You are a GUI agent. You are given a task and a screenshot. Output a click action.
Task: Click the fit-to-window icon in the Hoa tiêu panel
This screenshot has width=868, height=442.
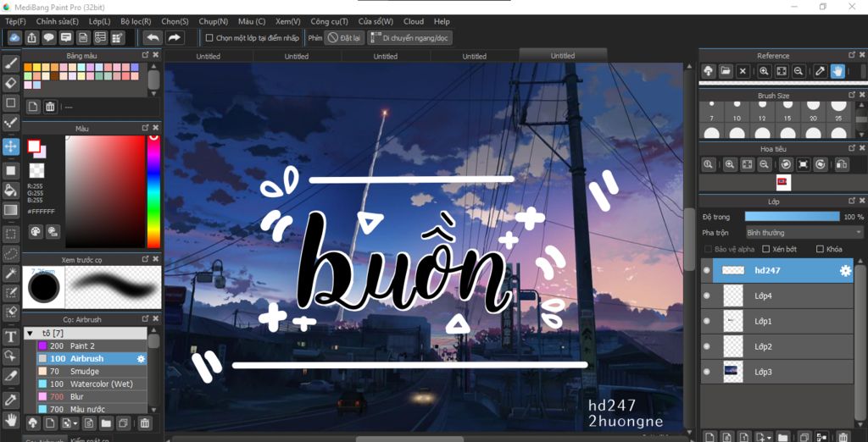748,164
